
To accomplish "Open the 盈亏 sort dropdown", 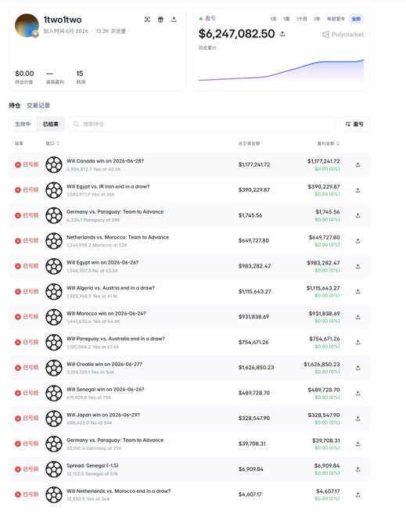I will [x=354, y=124].
